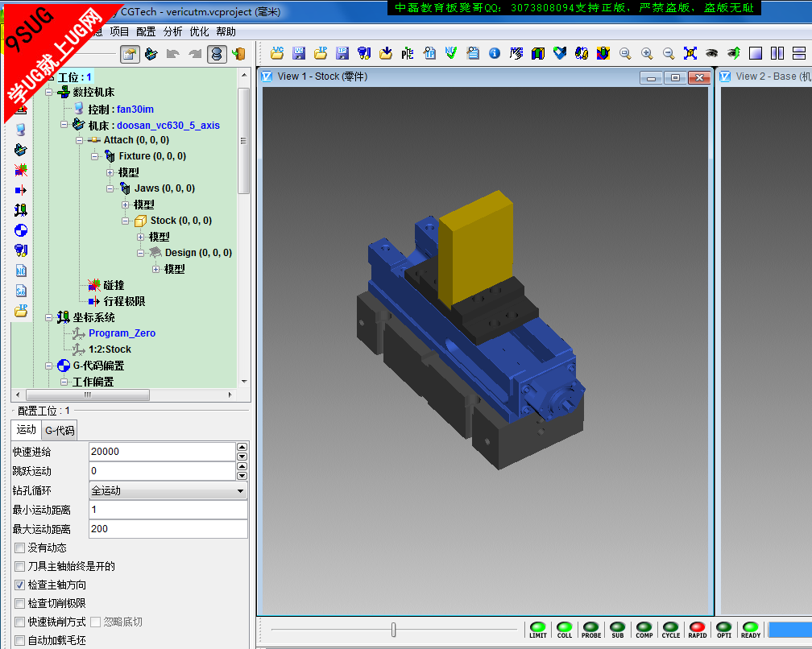Click Zoom In magnifier icon
The image size is (812, 649).
pyautogui.click(x=647, y=53)
